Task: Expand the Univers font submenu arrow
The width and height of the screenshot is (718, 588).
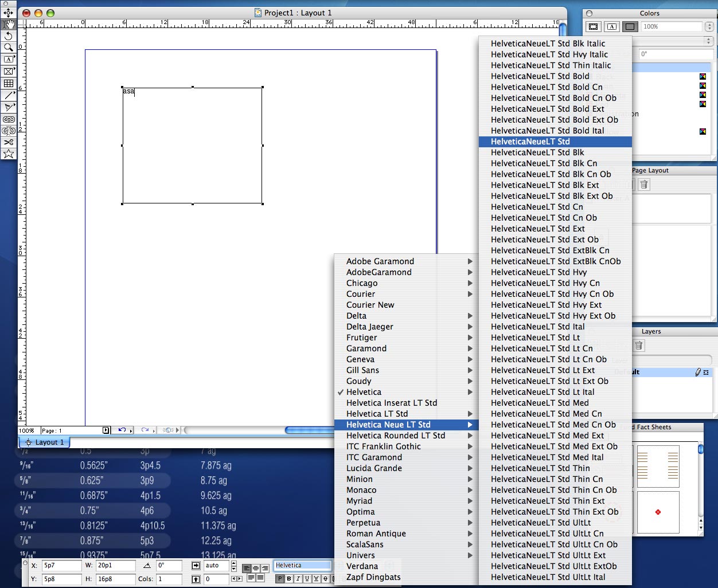Action: click(x=470, y=555)
